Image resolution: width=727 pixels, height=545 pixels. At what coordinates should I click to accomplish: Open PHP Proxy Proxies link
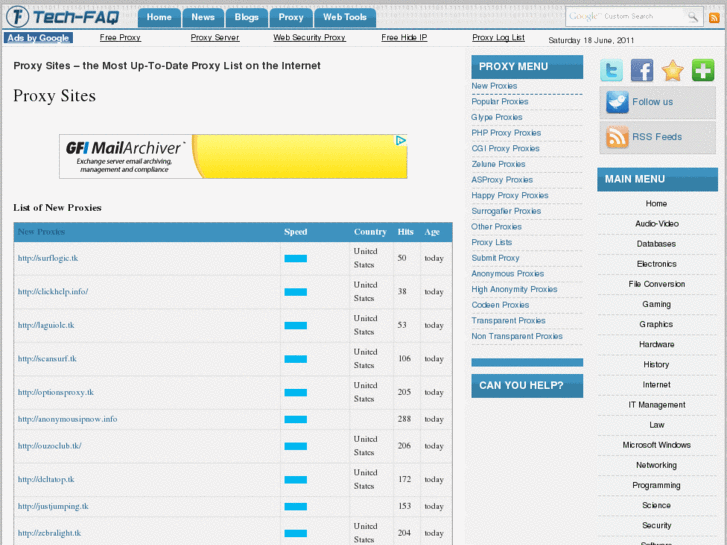[506, 133]
